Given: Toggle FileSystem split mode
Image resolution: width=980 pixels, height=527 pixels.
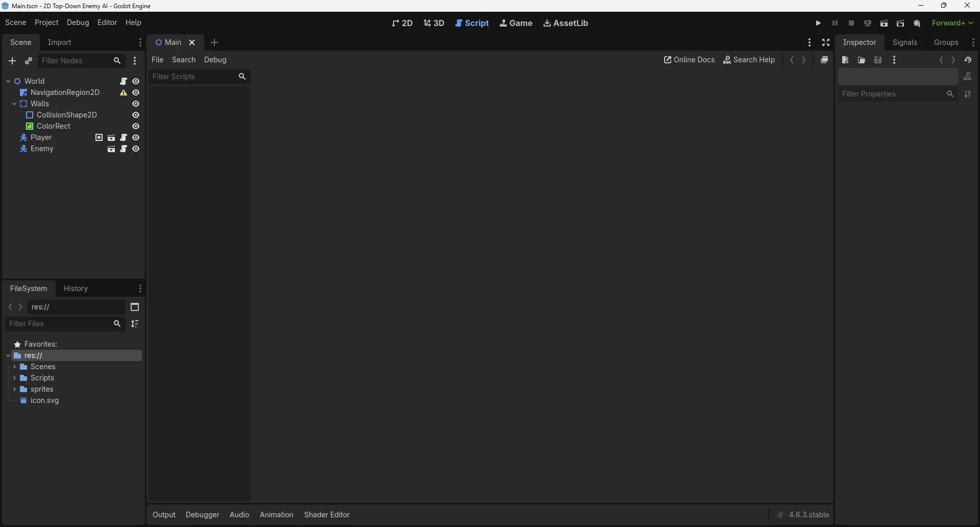Looking at the screenshot, I should pos(135,307).
